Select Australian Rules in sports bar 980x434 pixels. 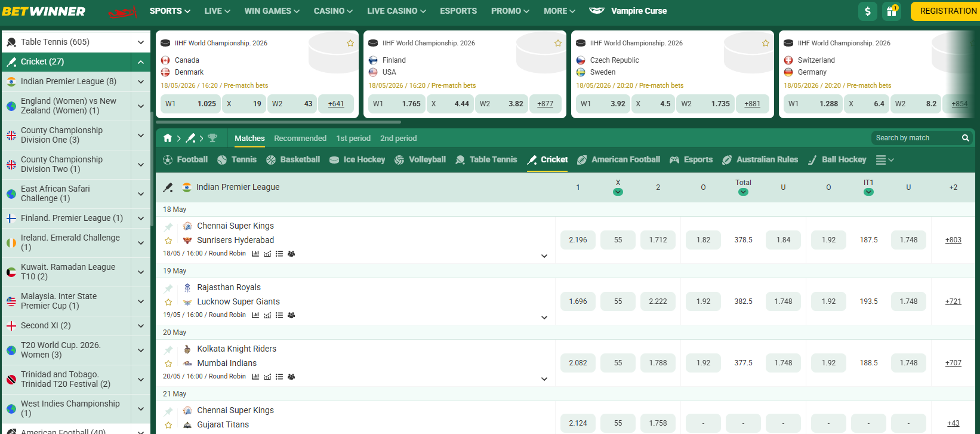tap(760, 159)
